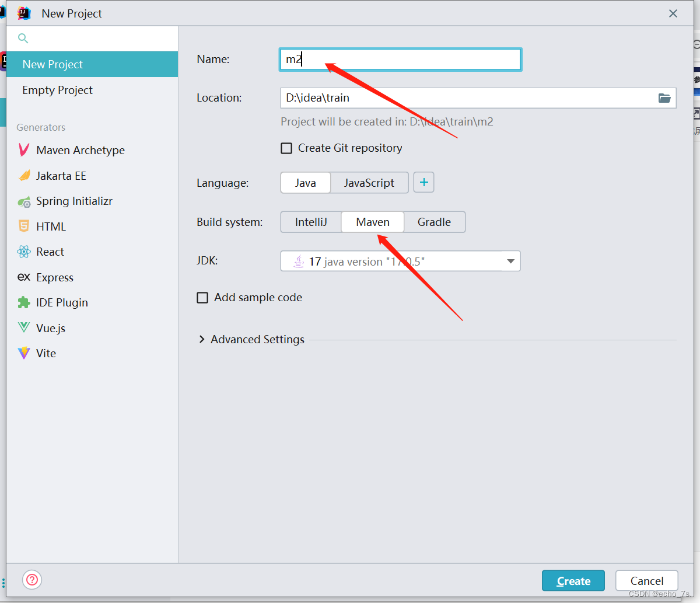Click the Jakarta EE icon
The image size is (700, 603).
(x=24, y=176)
